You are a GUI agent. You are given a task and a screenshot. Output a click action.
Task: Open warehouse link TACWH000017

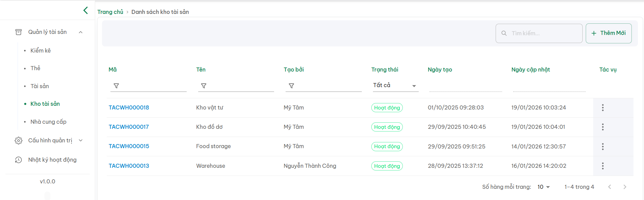129,127
